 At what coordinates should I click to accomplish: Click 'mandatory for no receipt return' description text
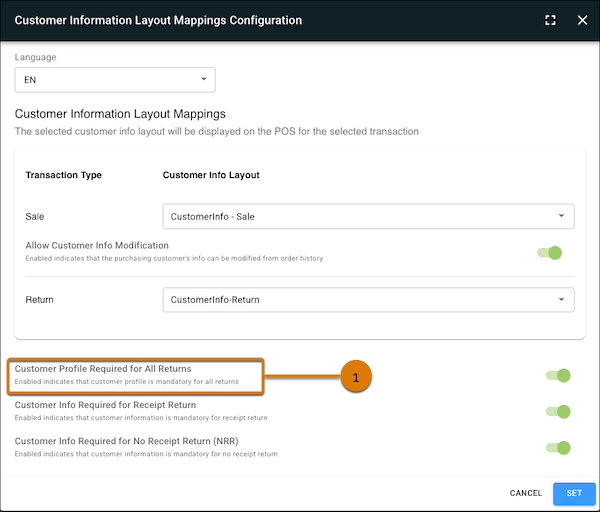click(x=146, y=454)
